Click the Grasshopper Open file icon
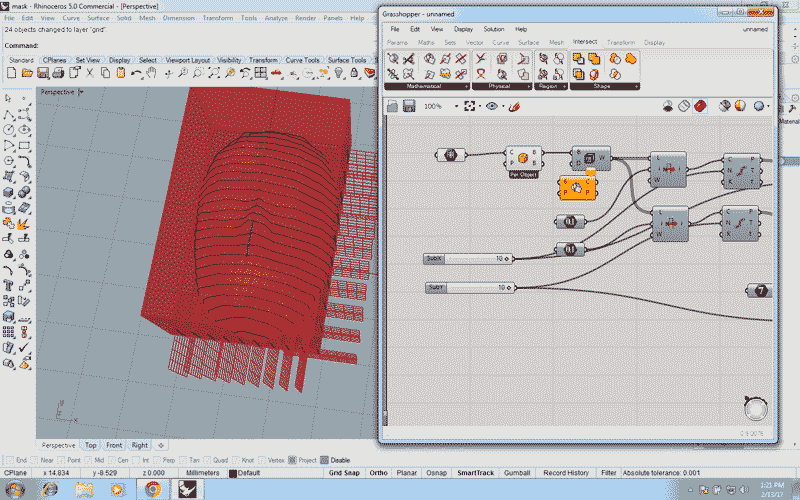Viewport: 800px width, 500px height. 392,106
